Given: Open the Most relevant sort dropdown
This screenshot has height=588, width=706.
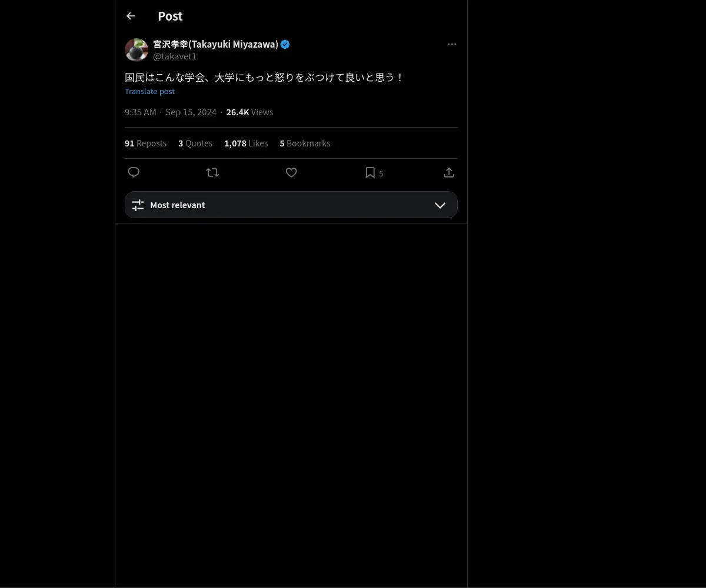Looking at the screenshot, I should (x=291, y=205).
